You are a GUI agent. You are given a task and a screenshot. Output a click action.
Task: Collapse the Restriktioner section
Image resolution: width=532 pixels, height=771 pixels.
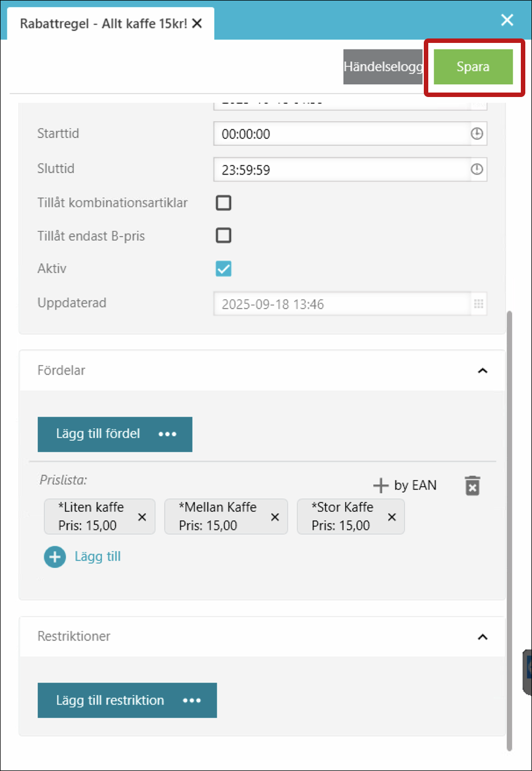(482, 637)
